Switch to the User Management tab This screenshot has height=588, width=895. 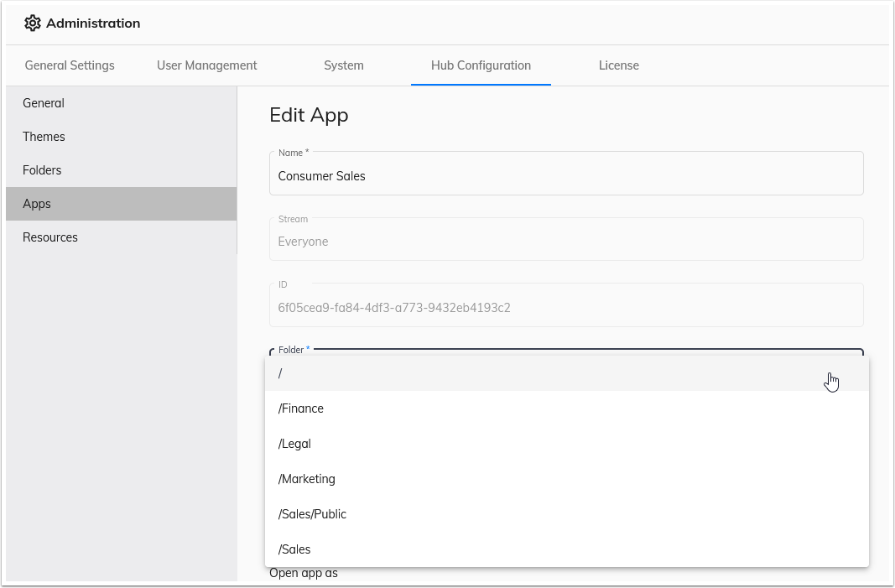[206, 65]
